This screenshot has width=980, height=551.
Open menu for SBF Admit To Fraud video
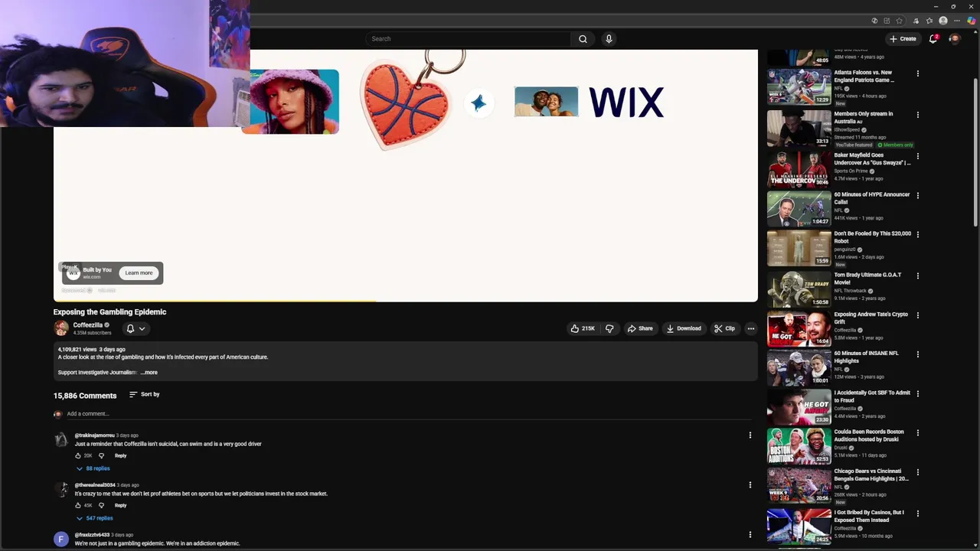pyautogui.click(x=917, y=393)
